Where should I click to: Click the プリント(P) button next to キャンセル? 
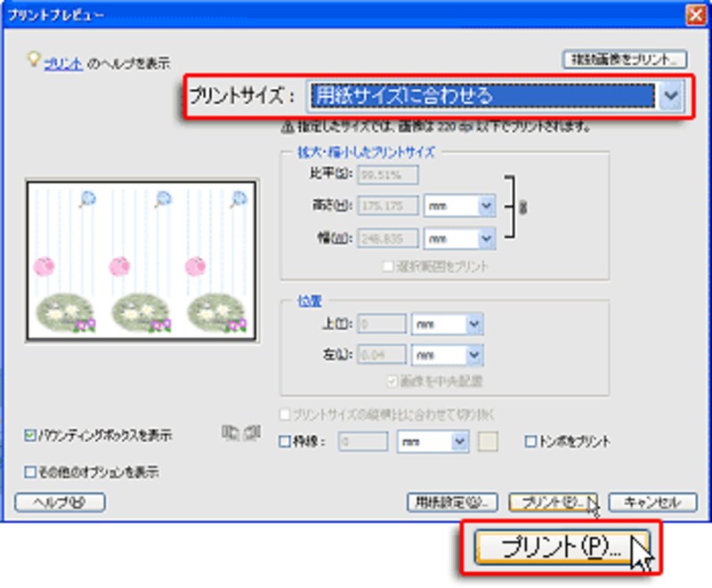pyautogui.click(x=553, y=503)
